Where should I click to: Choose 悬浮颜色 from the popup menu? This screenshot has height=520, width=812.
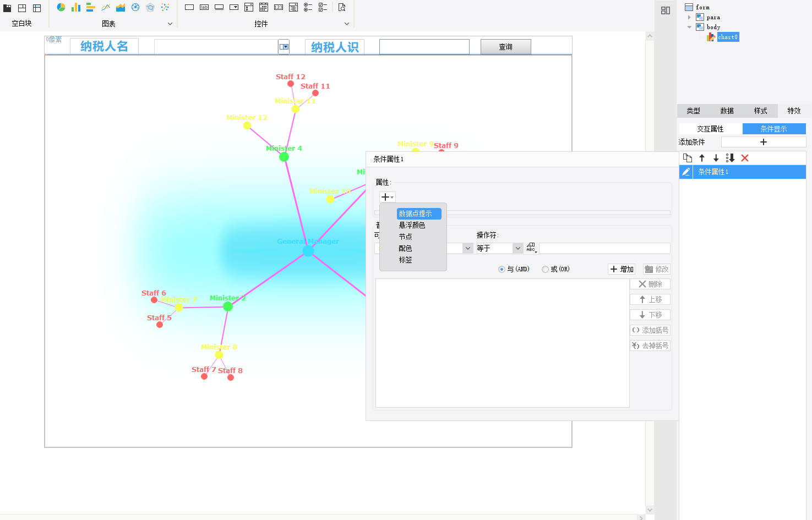click(x=412, y=225)
